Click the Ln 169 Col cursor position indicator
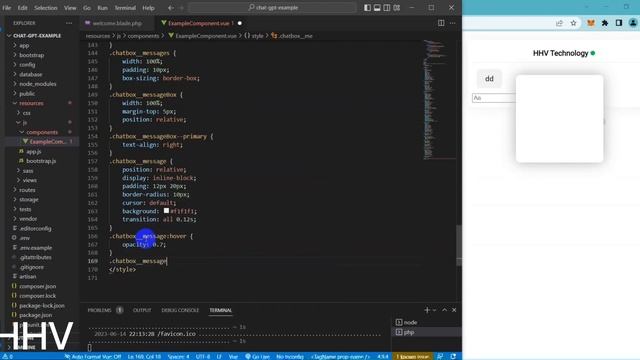640x360 pixels. coord(144,356)
